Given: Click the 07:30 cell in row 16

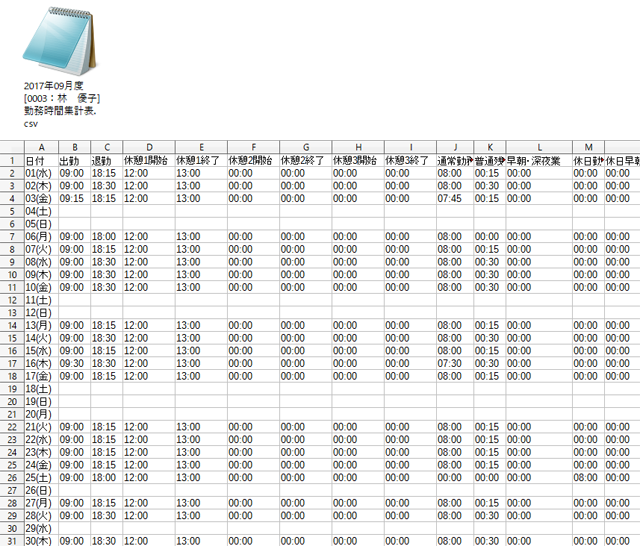Looking at the screenshot, I should [454, 363].
